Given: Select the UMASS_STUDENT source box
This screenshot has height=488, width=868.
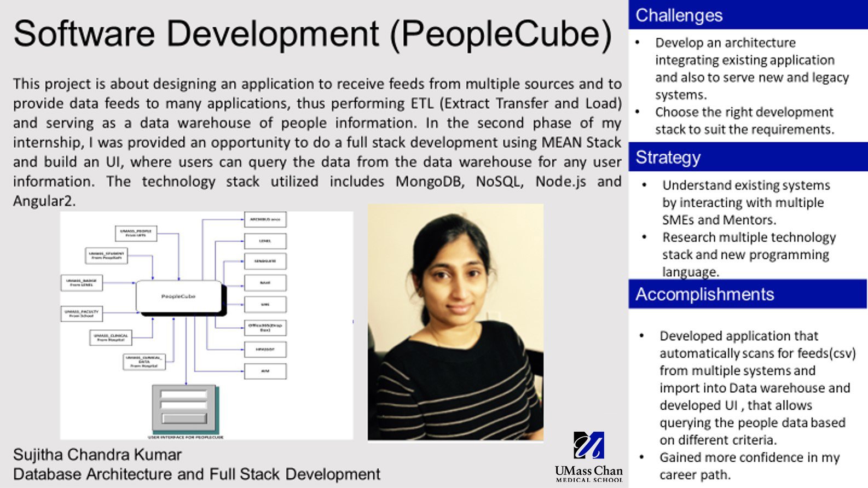Looking at the screenshot, I should point(107,255).
